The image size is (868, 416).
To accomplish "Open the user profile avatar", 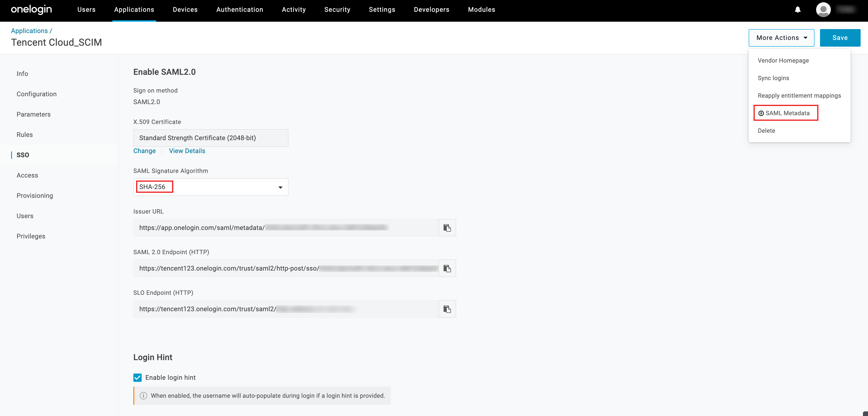I will coord(823,10).
